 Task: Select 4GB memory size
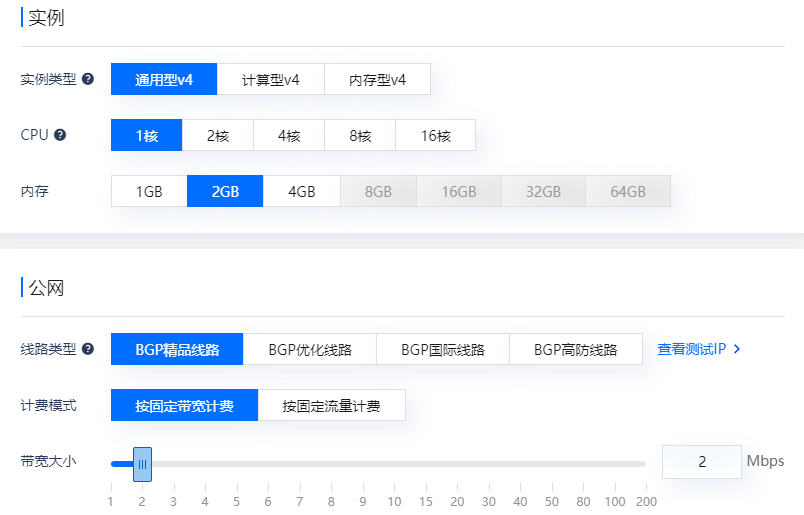point(301,192)
